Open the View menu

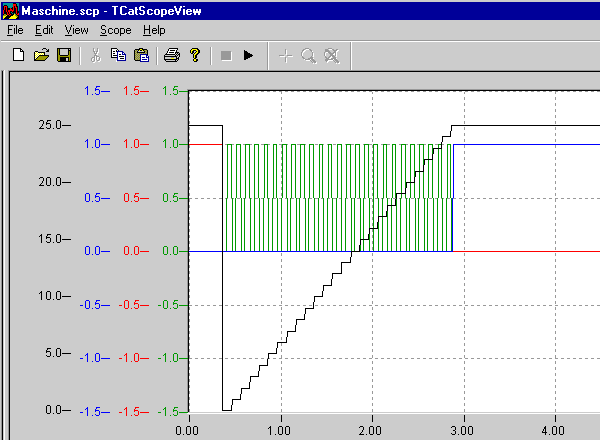click(76, 30)
